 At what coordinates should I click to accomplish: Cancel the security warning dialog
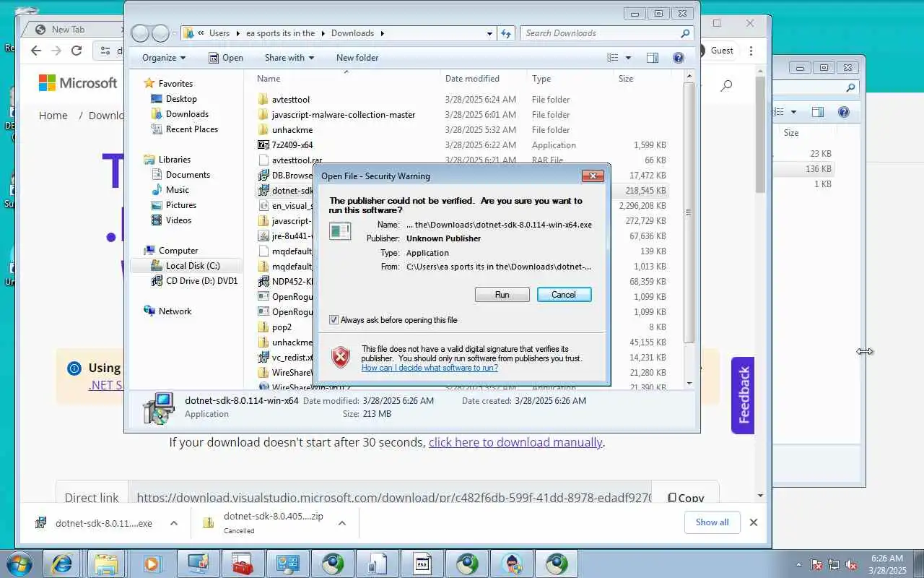point(564,295)
